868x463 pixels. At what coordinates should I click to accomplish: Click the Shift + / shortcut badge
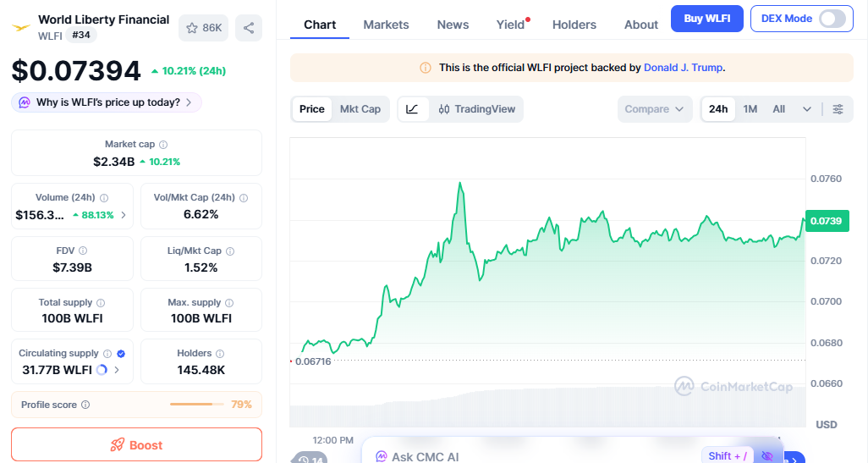[728, 455]
